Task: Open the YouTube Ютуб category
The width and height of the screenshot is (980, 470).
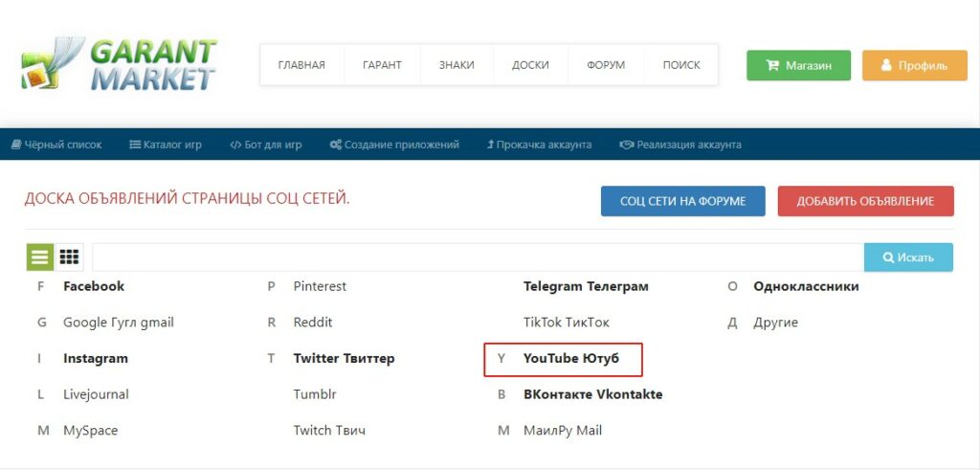Action: click(x=571, y=359)
